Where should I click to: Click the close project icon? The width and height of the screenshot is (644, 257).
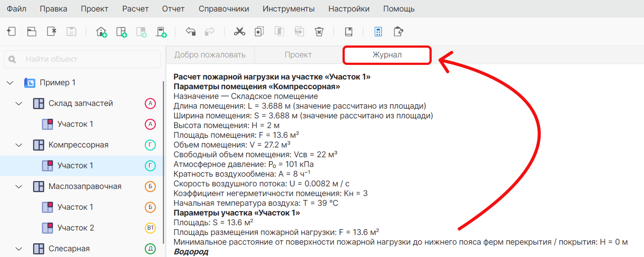[52, 31]
